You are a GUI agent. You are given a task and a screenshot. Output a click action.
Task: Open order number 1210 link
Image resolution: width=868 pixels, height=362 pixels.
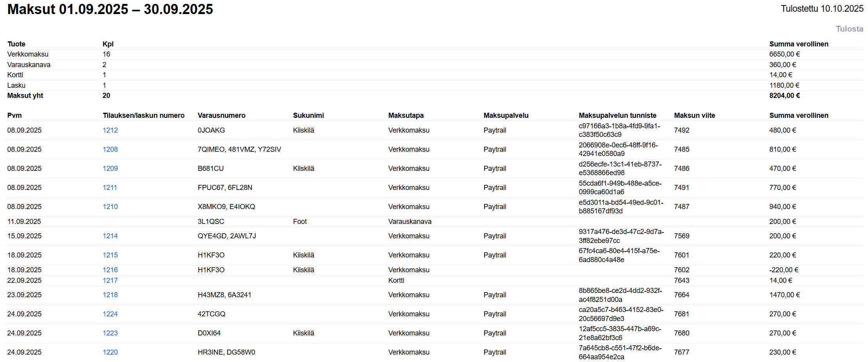click(110, 207)
